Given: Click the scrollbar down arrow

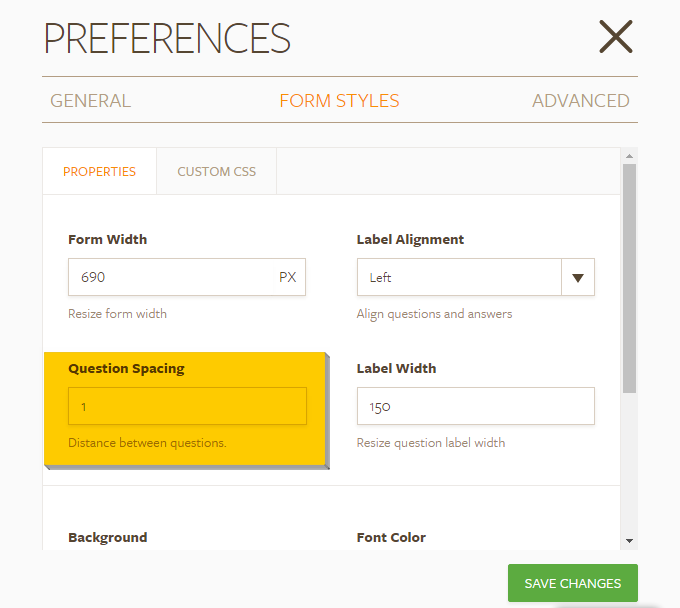Looking at the screenshot, I should (629, 541).
